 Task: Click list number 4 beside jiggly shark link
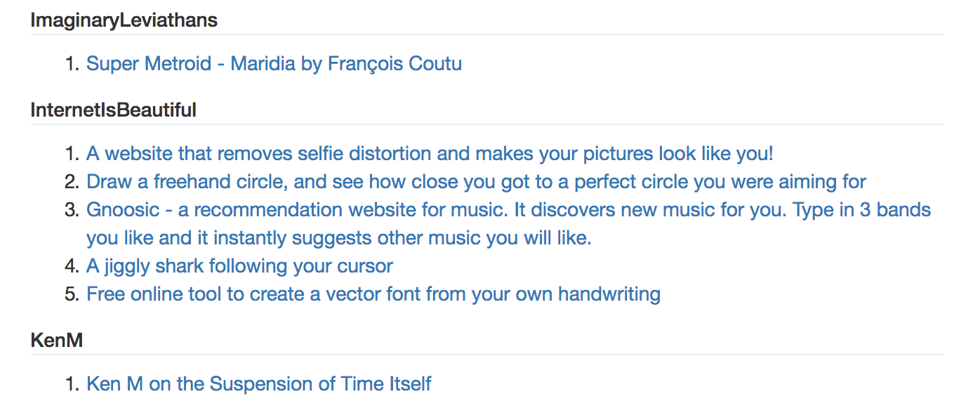tap(72, 266)
